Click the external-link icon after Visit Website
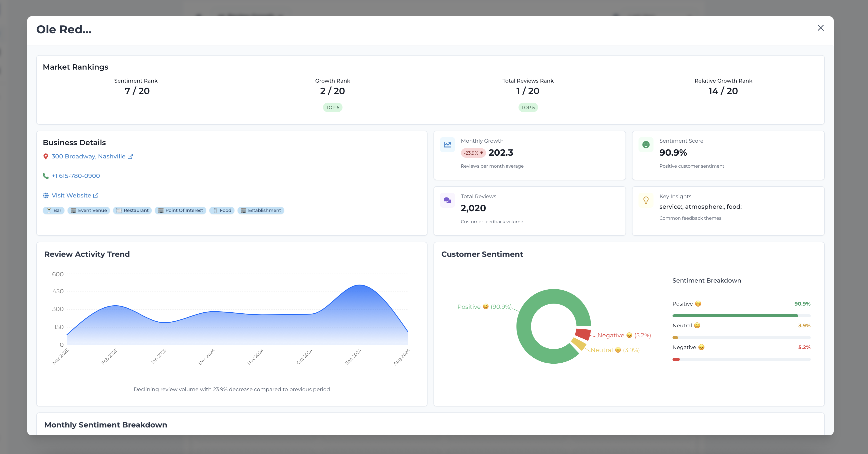 [x=96, y=196]
